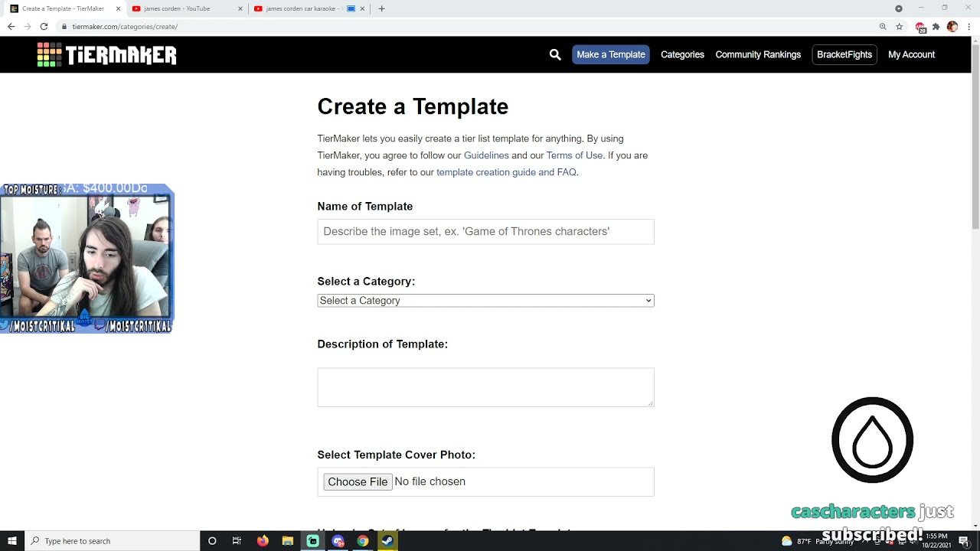This screenshot has height=551, width=980.
Task: Open the tab search dropdown arrow
Action: [x=899, y=8]
